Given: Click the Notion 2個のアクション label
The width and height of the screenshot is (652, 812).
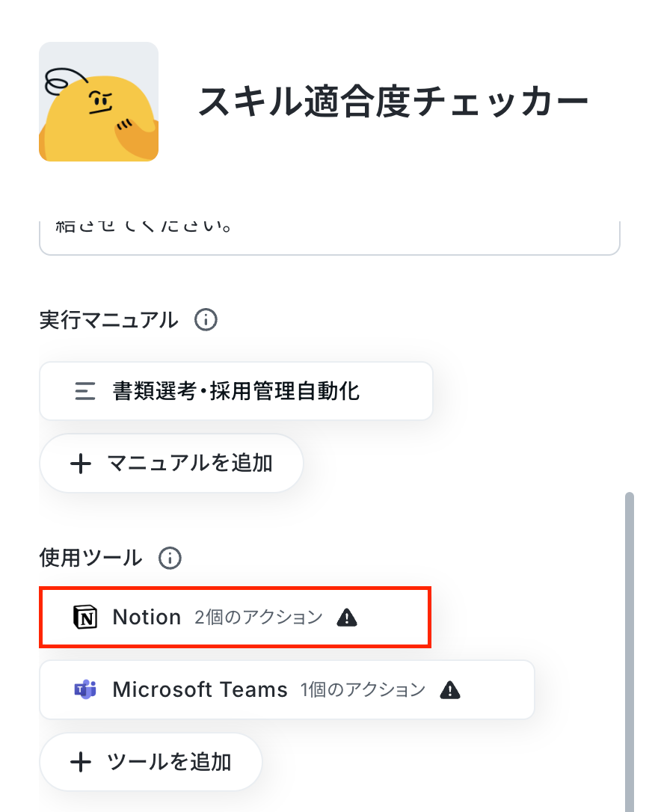Looking at the screenshot, I should pyautogui.click(x=259, y=618).
